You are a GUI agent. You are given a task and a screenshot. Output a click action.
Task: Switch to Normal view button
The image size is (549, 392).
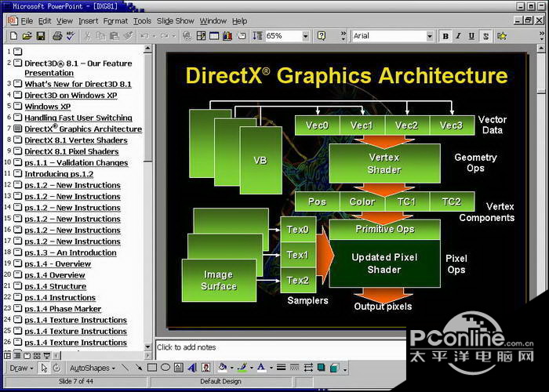[x=7, y=356]
